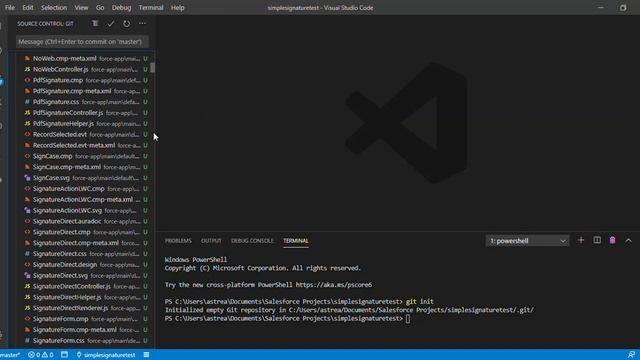Select PdfSignatureHelper.js file
The height and width of the screenshot is (360, 640).
tap(82, 124)
